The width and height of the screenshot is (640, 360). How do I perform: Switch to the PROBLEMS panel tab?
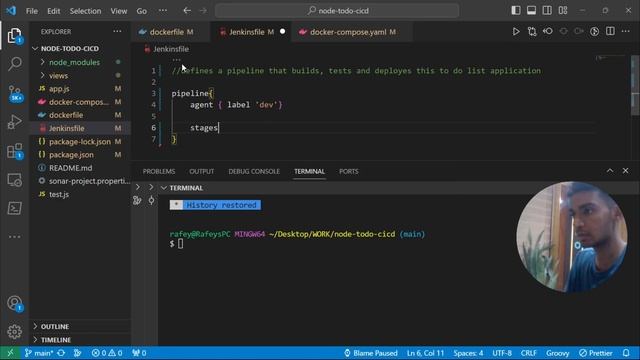pyautogui.click(x=159, y=171)
